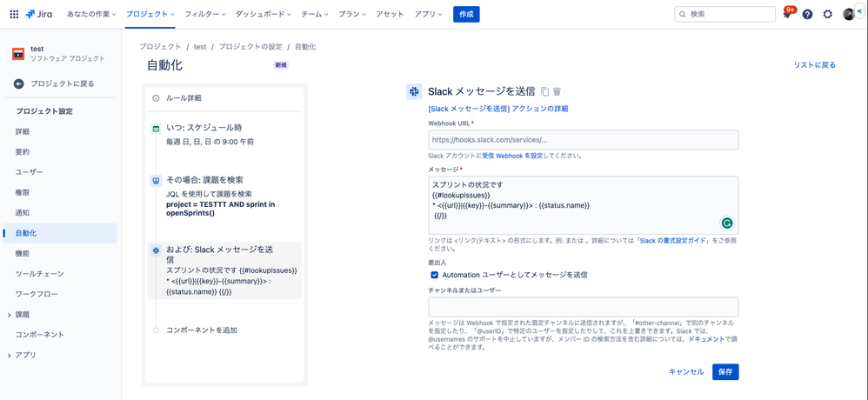Click the 新規 badge
Image resolution: width=868 pixels, height=400 pixels.
(281, 65)
